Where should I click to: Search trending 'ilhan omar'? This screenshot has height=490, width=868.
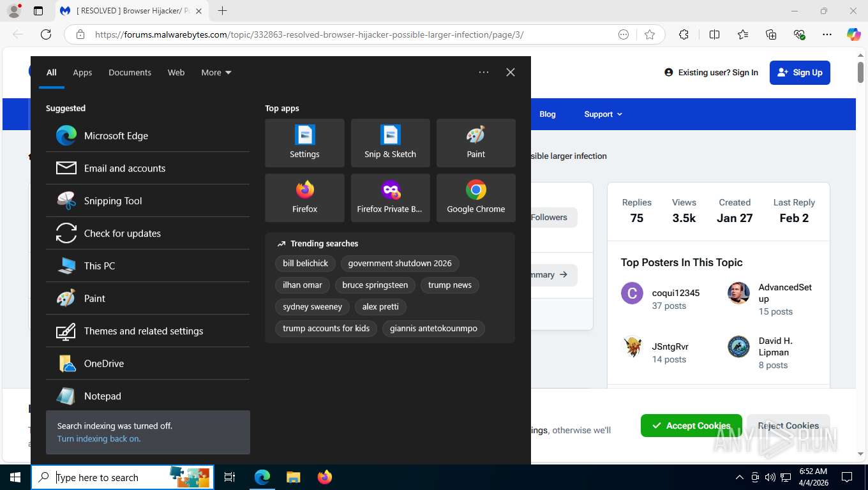click(x=303, y=285)
